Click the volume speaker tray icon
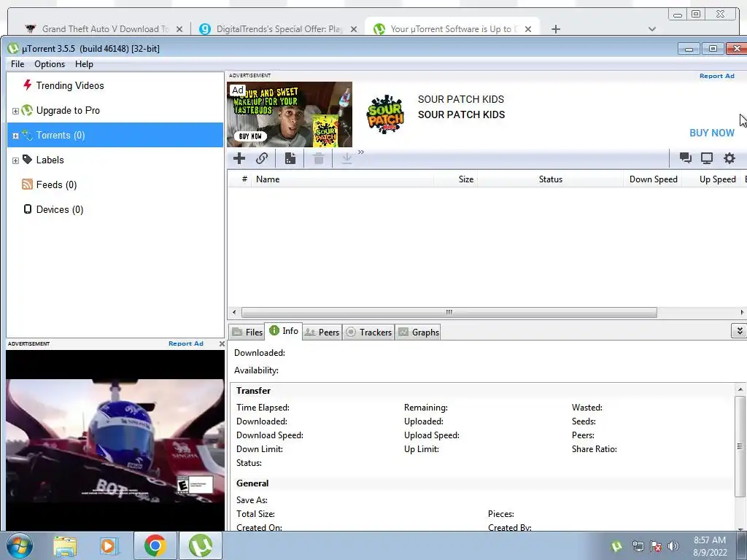The height and width of the screenshot is (560, 747). point(673,546)
